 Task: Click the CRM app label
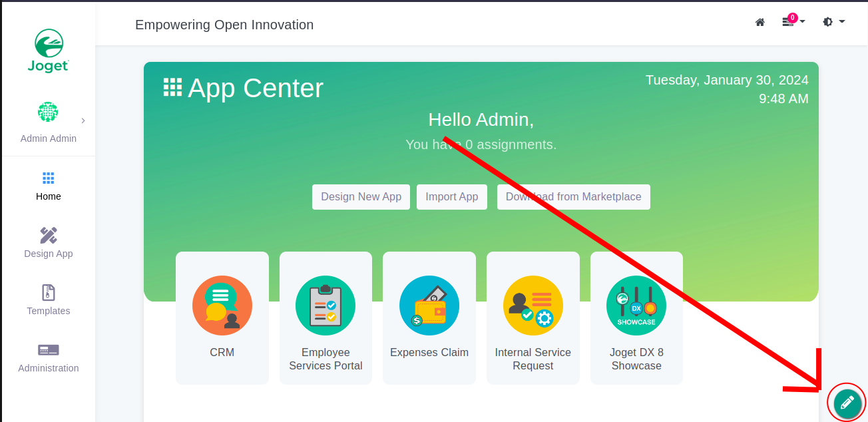point(222,353)
